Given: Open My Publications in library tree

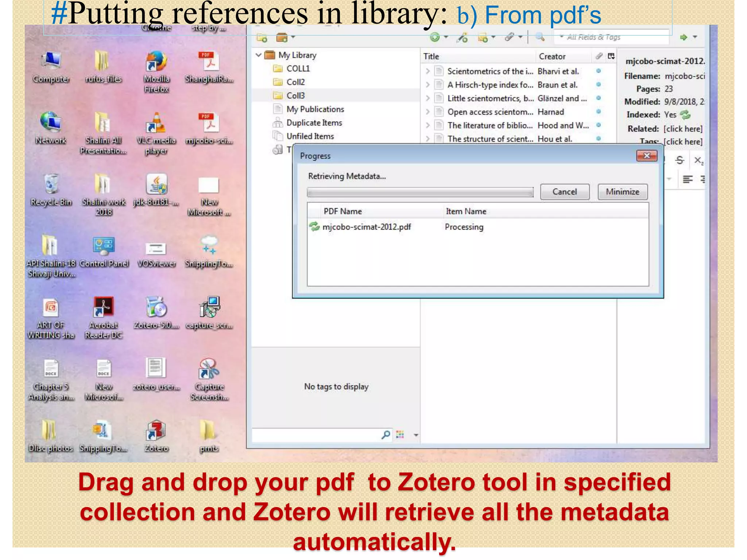Looking at the screenshot, I should click(315, 109).
